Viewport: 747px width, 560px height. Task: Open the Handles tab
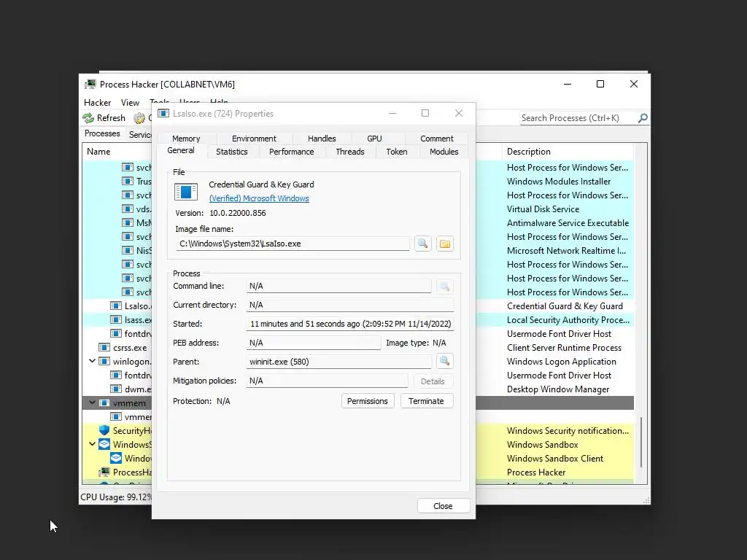pos(322,139)
